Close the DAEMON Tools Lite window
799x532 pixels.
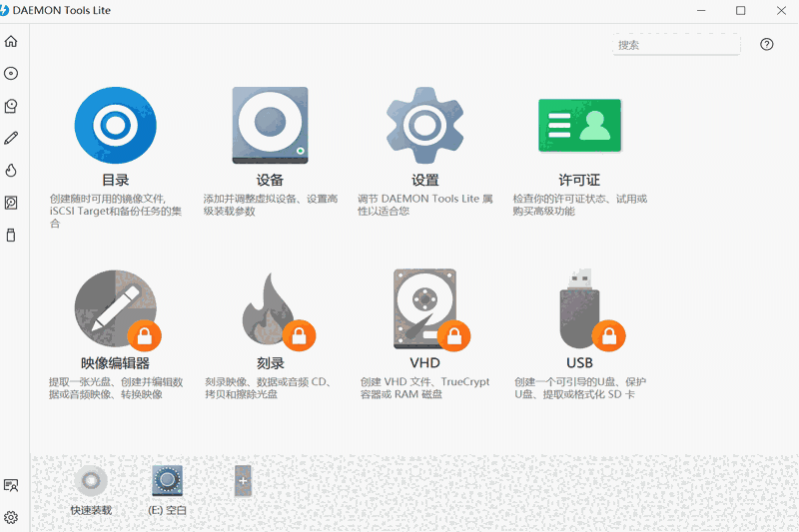pyautogui.click(x=781, y=11)
